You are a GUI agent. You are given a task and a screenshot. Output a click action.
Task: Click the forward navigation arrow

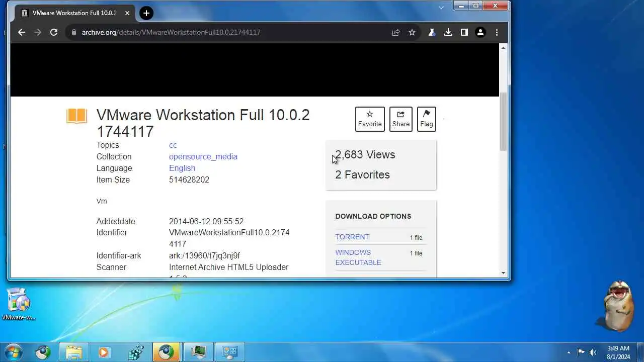38,32
